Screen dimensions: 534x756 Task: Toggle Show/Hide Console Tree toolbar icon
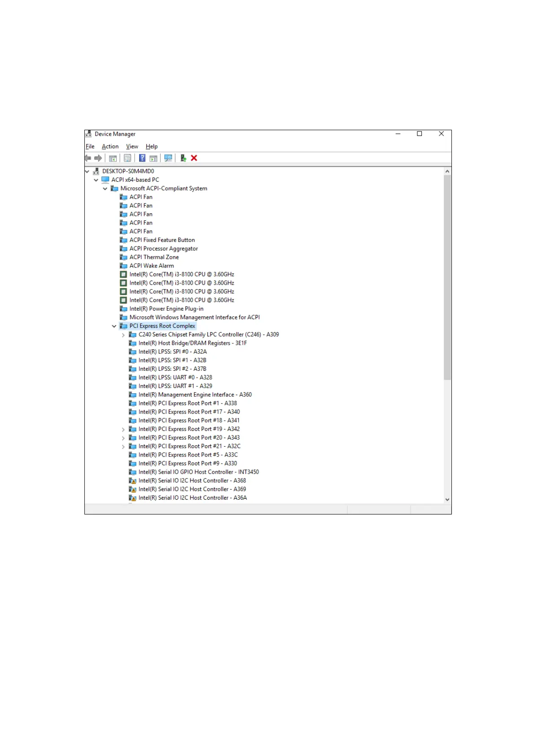(113, 158)
